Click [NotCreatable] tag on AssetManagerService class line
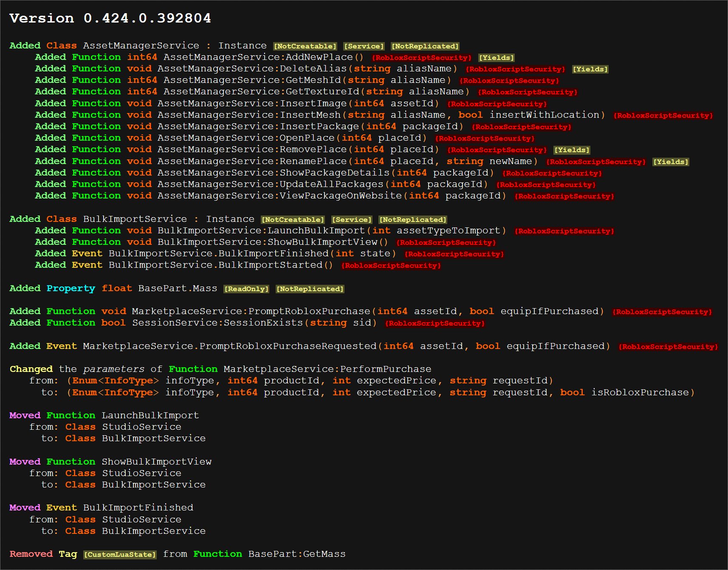728x570 pixels. pyautogui.click(x=305, y=46)
